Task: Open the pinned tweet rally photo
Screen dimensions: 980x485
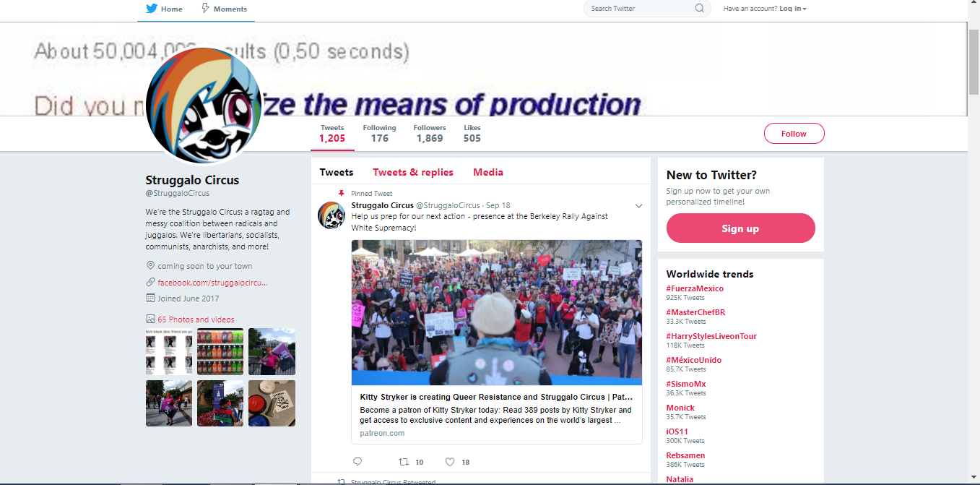Action: pyautogui.click(x=497, y=312)
